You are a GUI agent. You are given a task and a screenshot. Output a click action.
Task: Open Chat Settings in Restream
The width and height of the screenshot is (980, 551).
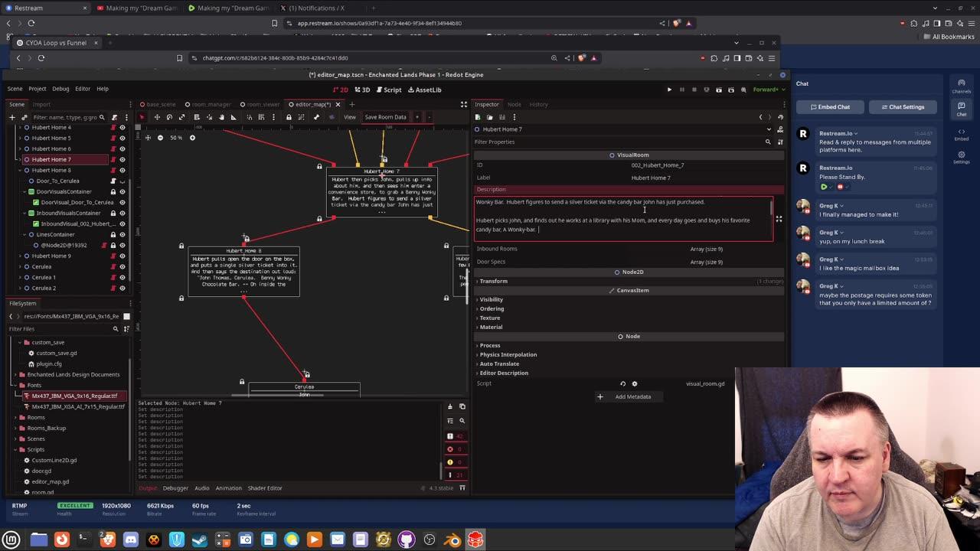coord(901,107)
